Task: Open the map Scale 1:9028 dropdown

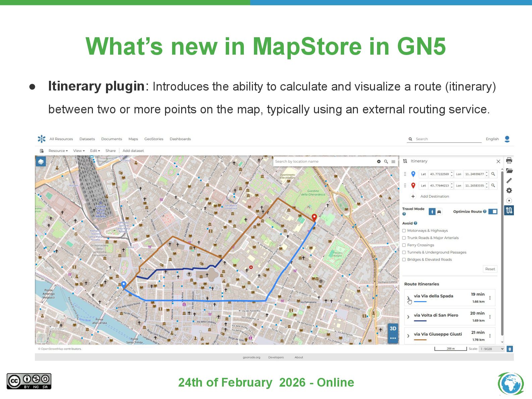Action: (x=492, y=349)
